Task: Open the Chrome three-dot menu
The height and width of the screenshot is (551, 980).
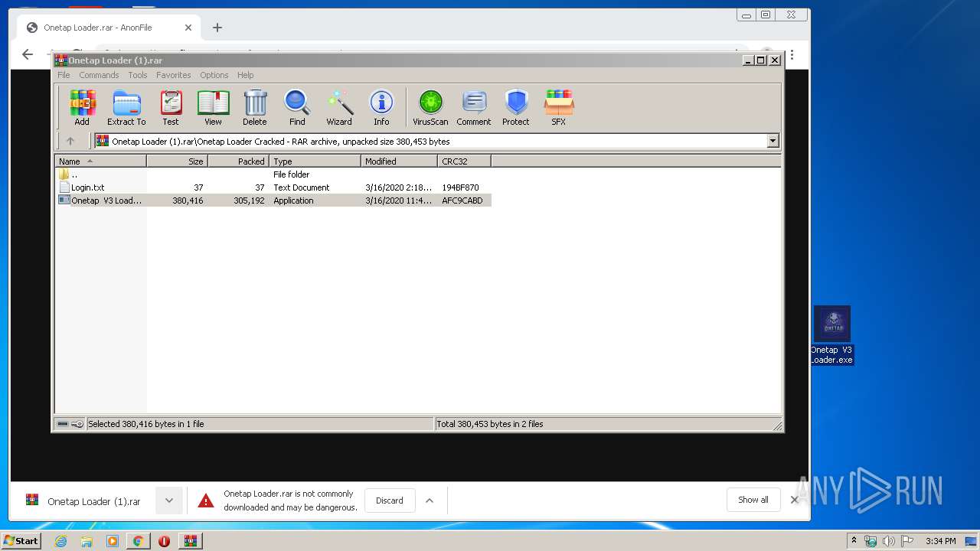Action: 792,55
